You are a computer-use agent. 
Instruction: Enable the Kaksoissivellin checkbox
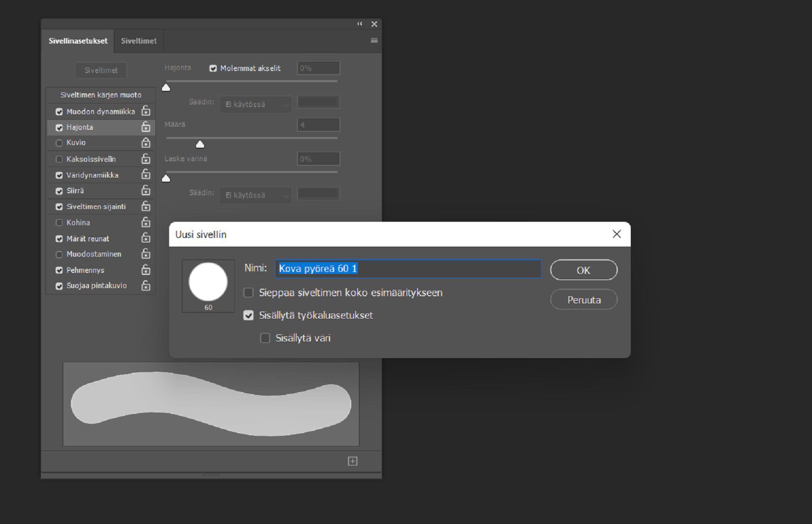(59, 159)
